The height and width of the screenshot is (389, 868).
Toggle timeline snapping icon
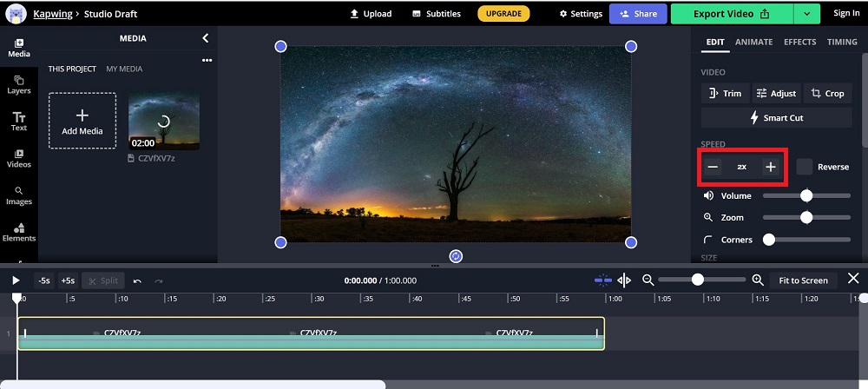coord(602,280)
